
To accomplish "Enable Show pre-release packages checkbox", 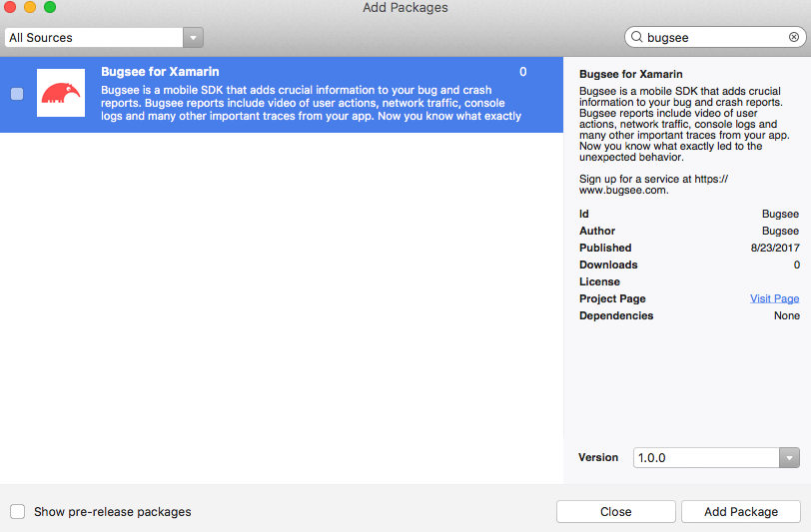I will tap(18, 511).
